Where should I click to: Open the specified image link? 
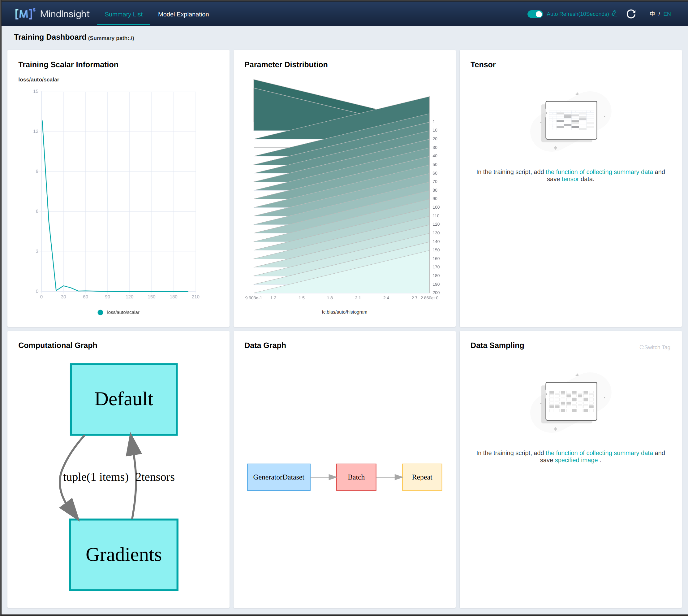(x=576, y=460)
